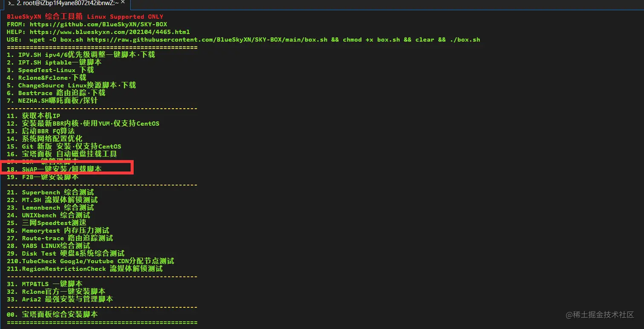Click the terminal prompt icon in the tab
The height and width of the screenshot is (329, 644).
pyautogui.click(x=11, y=3)
